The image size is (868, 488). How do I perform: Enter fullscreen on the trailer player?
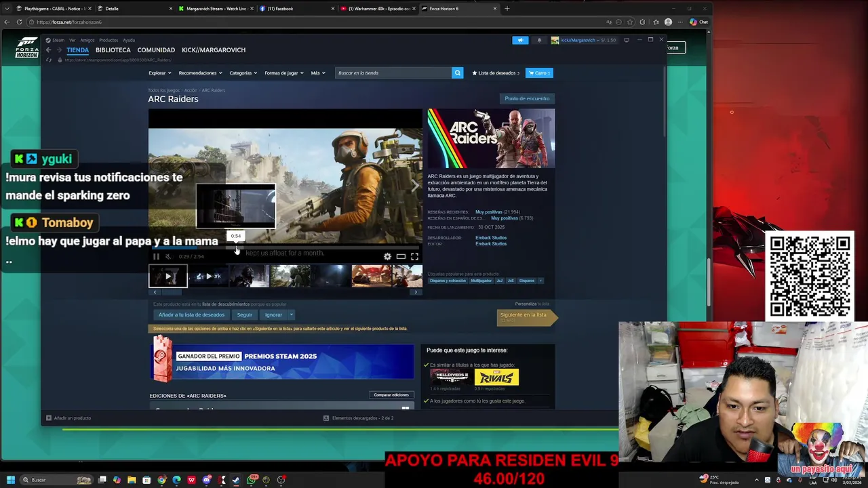414,257
